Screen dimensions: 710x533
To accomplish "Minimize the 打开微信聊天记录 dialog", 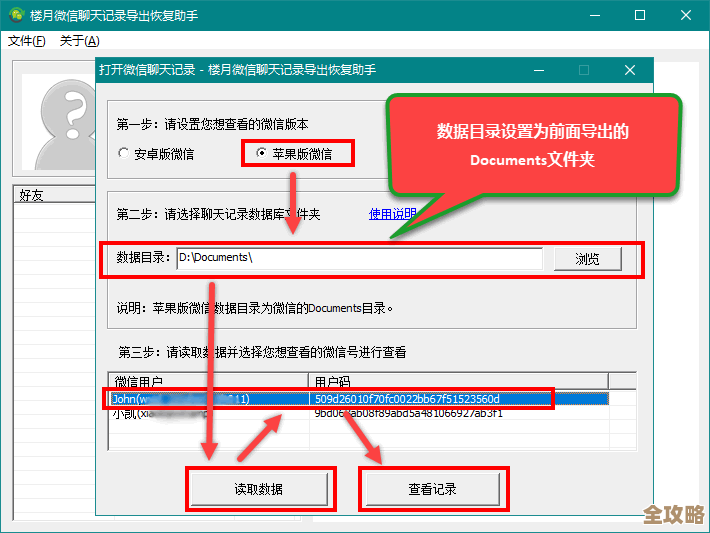I will [539, 70].
